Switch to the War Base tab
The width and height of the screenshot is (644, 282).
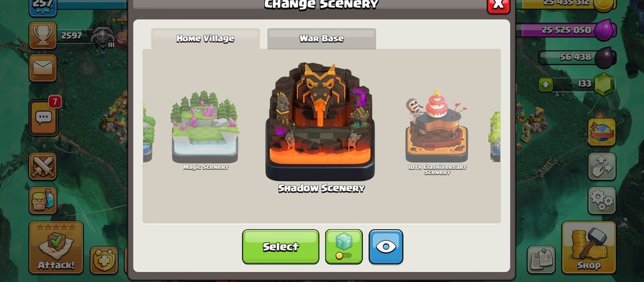click(x=321, y=39)
